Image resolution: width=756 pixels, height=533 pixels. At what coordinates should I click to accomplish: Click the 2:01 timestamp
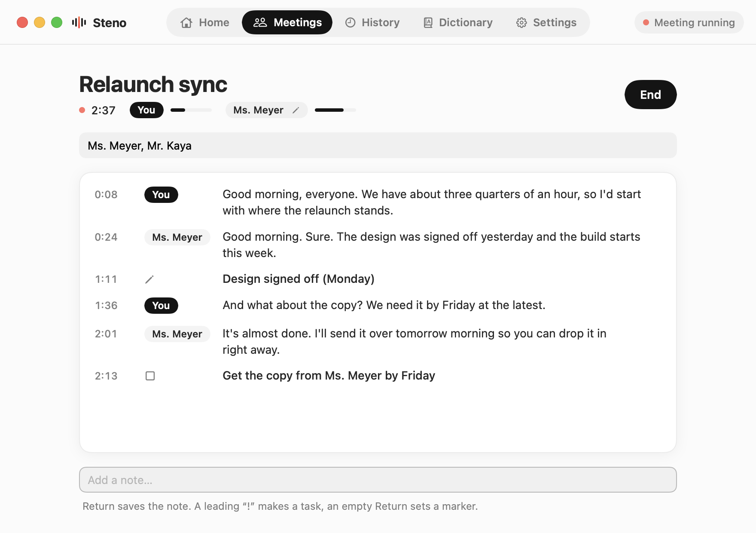[106, 334]
